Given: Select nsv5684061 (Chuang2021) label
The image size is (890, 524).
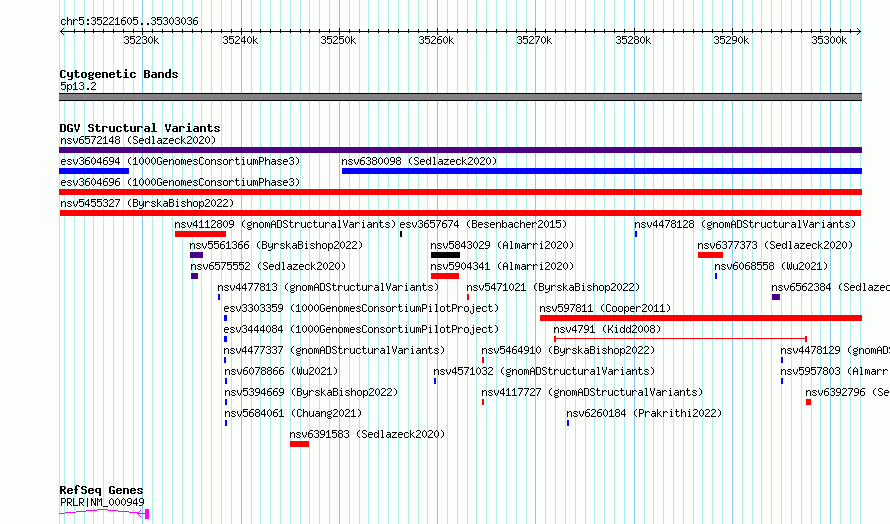Looking at the screenshot, I should pyautogui.click(x=293, y=413).
